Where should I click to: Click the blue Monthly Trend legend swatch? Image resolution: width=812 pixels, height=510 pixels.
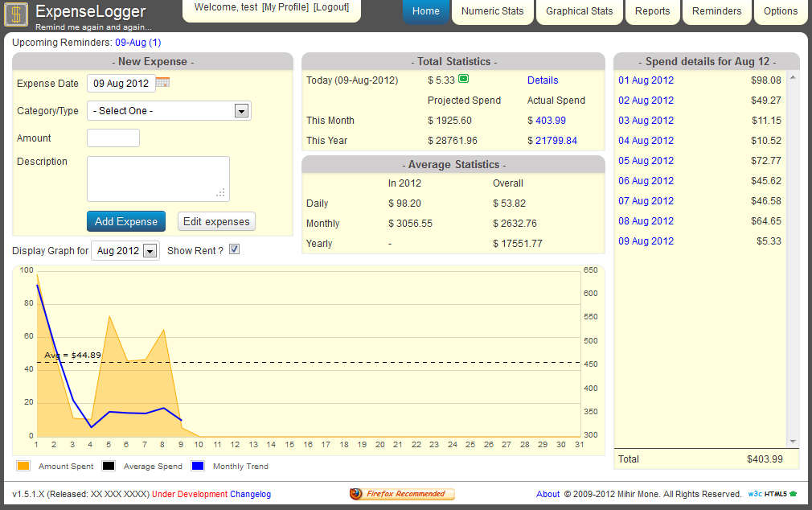point(198,466)
